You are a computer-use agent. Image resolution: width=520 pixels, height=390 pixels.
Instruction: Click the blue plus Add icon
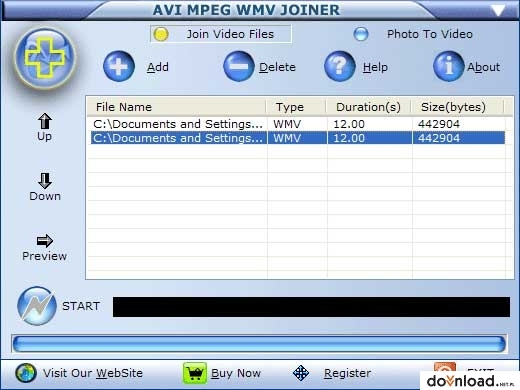119,66
